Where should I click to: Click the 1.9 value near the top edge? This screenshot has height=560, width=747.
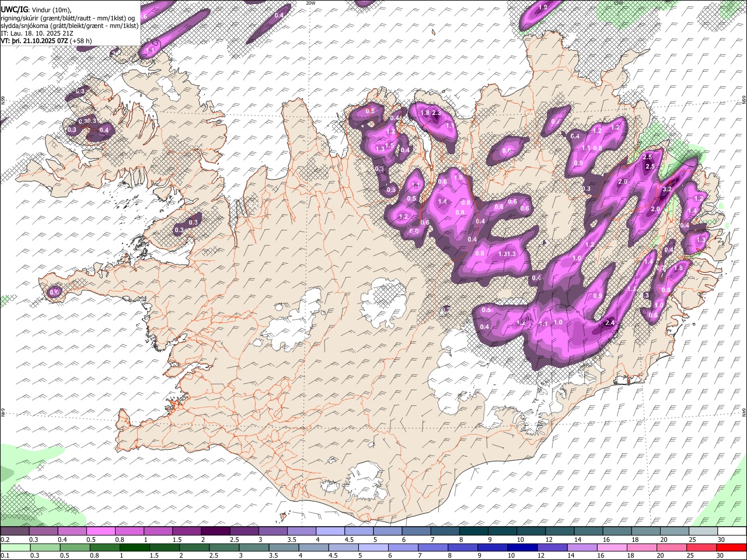[x=542, y=7]
